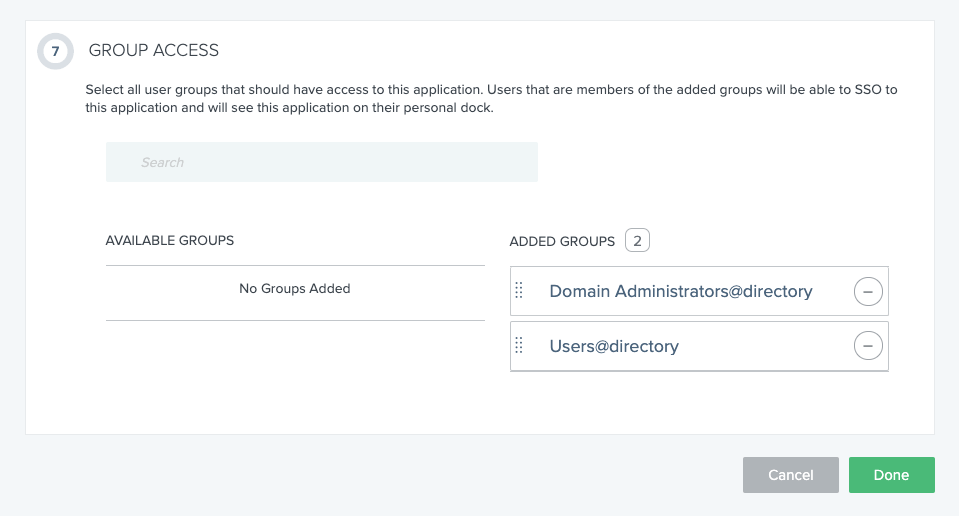The height and width of the screenshot is (516, 959).
Task: Click the group access description paragraph
Action: [490, 98]
